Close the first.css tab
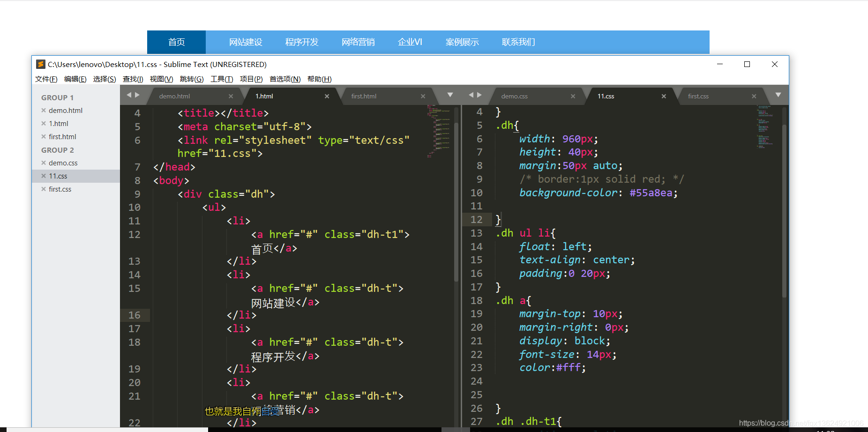This screenshot has width=868, height=432. [x=754, y=96]
